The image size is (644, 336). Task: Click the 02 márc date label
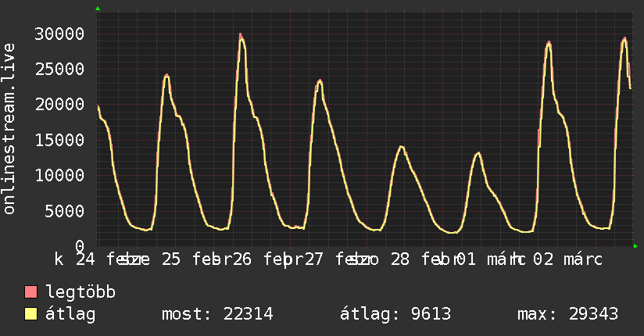[567, 259]
